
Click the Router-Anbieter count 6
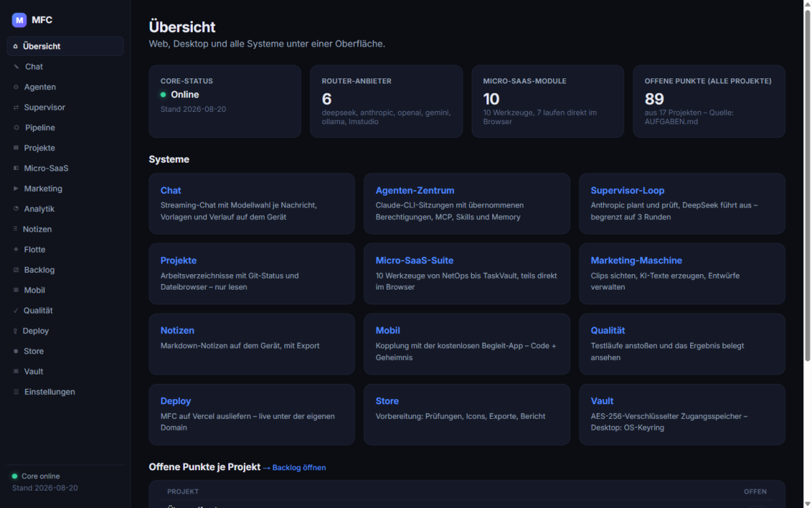(x=327, y=99)
